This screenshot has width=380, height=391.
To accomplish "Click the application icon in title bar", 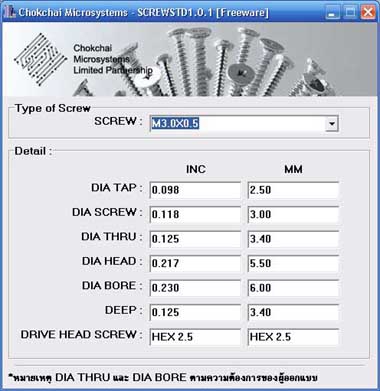I will [9, 12].
